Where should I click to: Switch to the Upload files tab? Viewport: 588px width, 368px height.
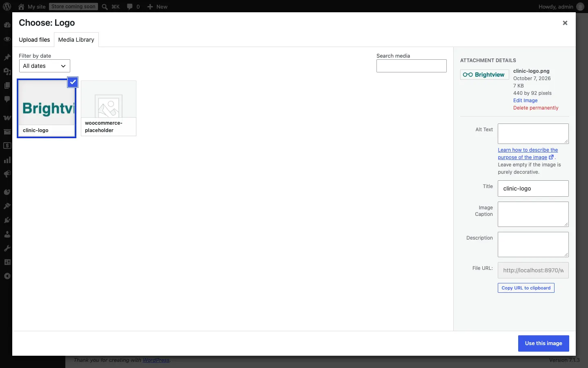[x=34, y=40]
